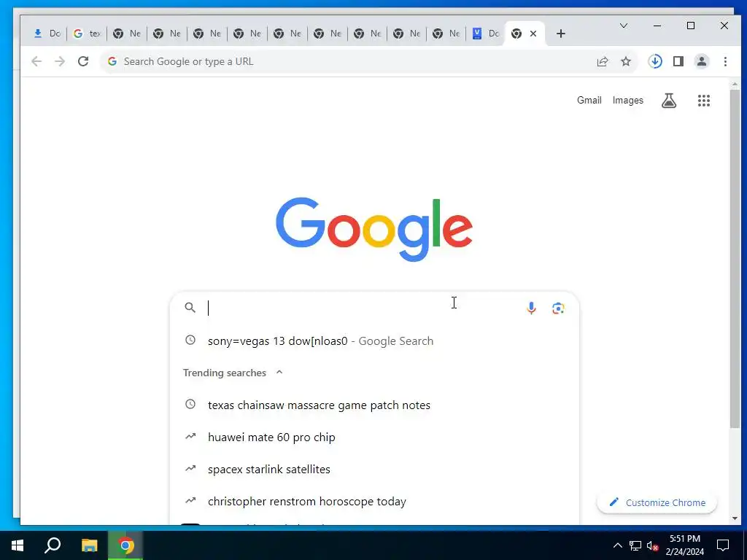
Task: Click the scrollbar down arrow
Action: point(735,518)
